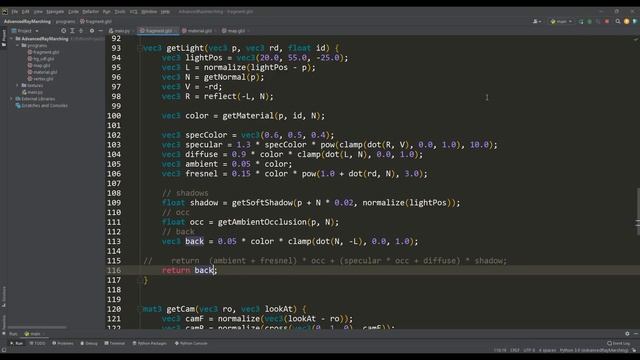This screenshot has height=360, width=640.
Task: Open the Tools menu
Action: [120, 11]
